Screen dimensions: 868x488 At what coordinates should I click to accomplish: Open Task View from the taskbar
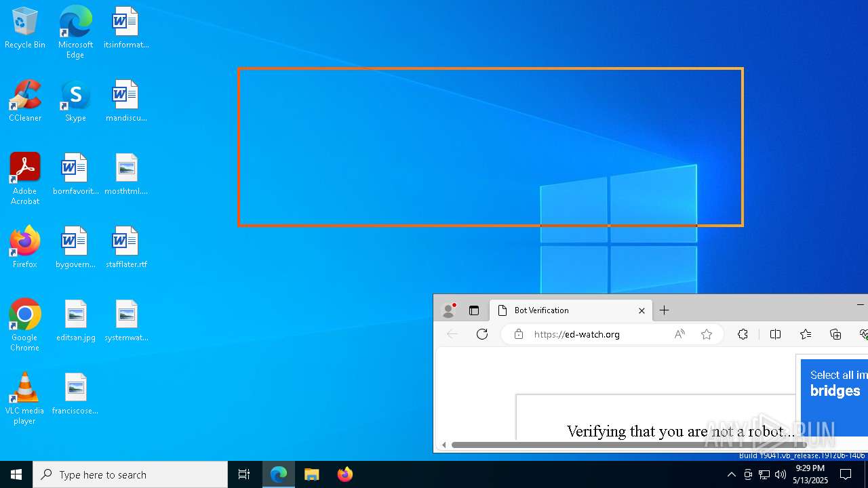click(244, 474)
